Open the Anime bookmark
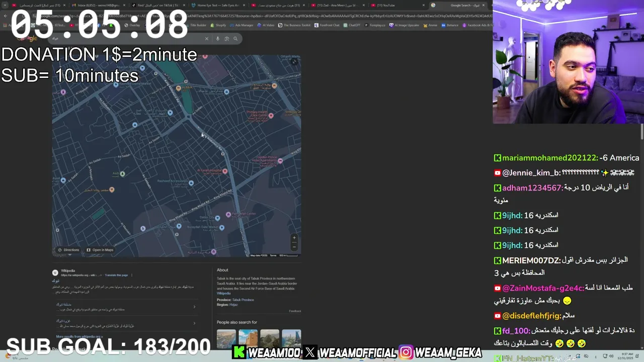 coord(431,25)
